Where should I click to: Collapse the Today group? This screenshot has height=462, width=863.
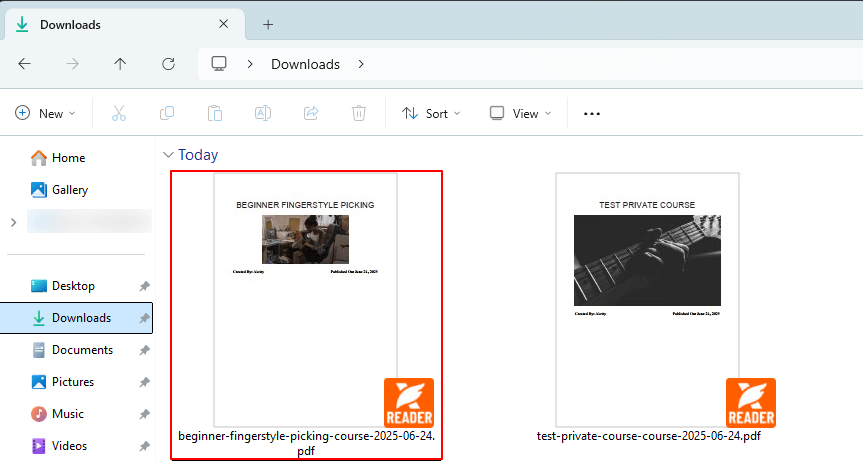pos(168,155)
